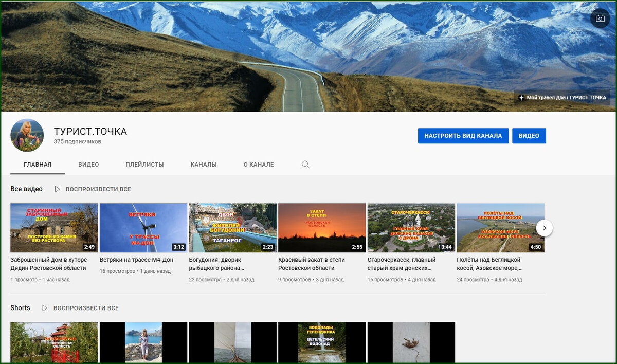Image resolution: width=617 pixels, height=364 pixels.
Task: Open video «Ветряки на трассе М4-Дон»
Action: 143,228
